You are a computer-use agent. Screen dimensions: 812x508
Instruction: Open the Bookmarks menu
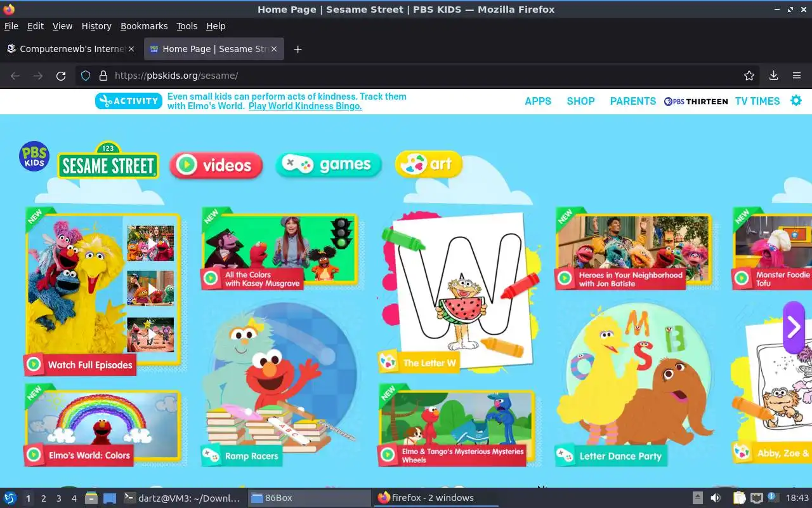(x=144, y=26)
